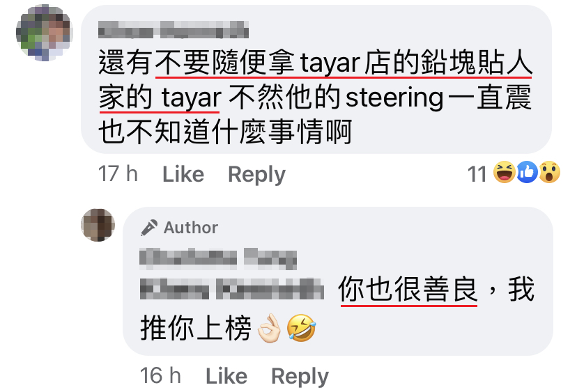Viewport: 577px width, 392px height.
Task: Open the first commenter's profile picture
Action: tap(45, 33)
